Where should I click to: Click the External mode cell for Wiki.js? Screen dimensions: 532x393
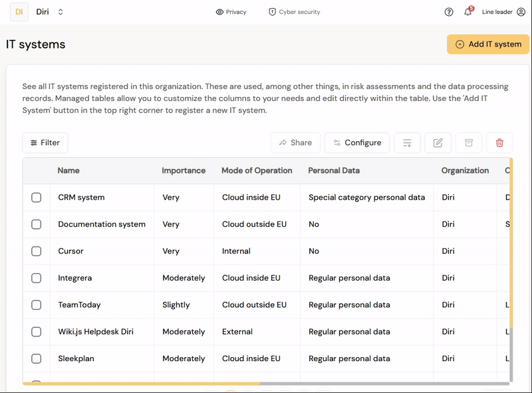pyautogui.click(x=257, y=332)
